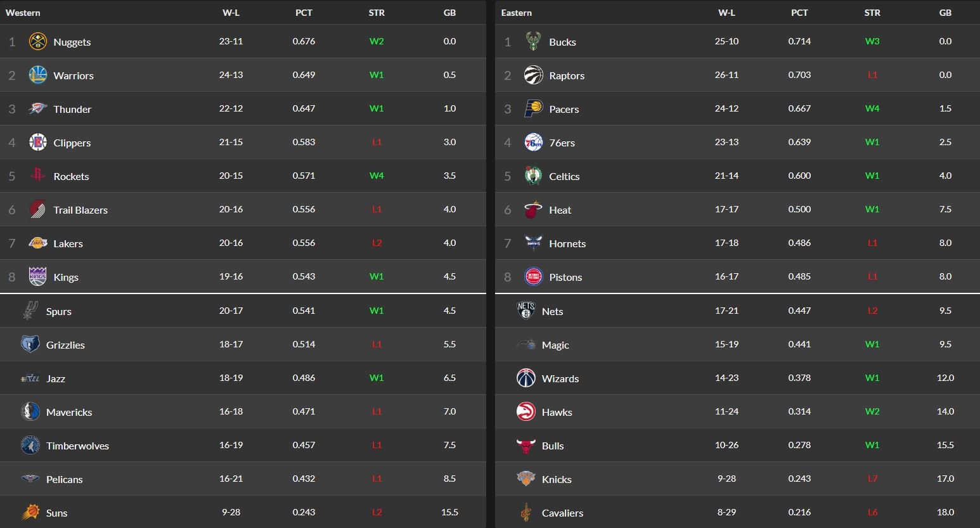Screen dimensions: 980x528
Task: Open the Lakers team link
Action: point(68,243)
